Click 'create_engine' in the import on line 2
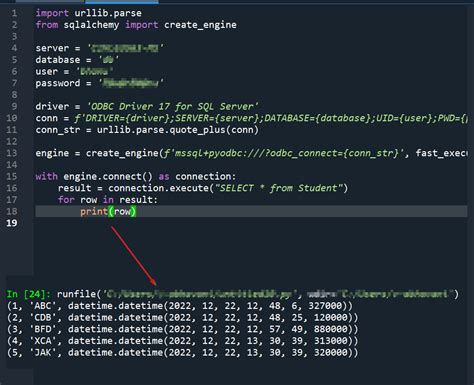Screen dimensions: 474x385 [x=200, y=25]
